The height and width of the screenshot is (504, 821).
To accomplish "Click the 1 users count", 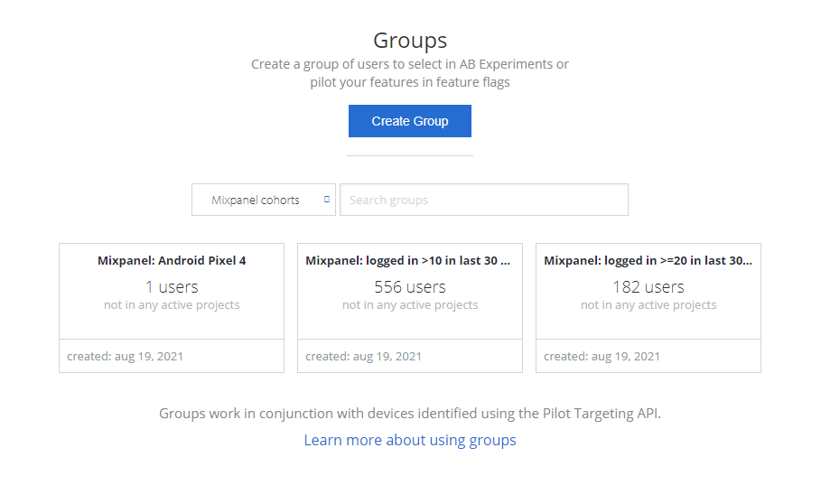I will pos(172,286).
